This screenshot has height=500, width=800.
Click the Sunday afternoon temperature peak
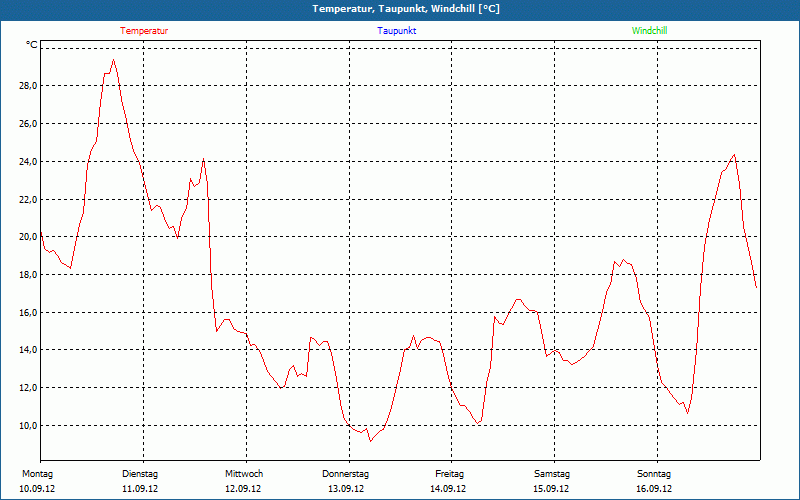pyautogui.click(x=734, y=155)
